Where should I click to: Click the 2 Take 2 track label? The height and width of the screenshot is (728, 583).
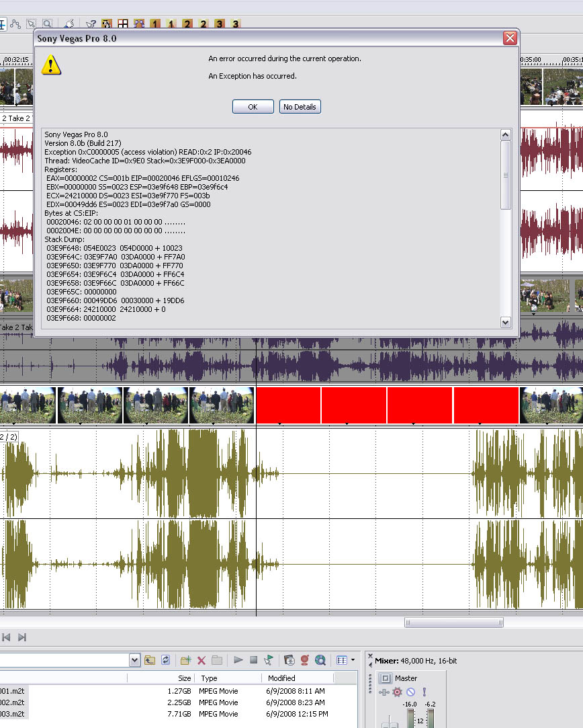coord(15,118)
